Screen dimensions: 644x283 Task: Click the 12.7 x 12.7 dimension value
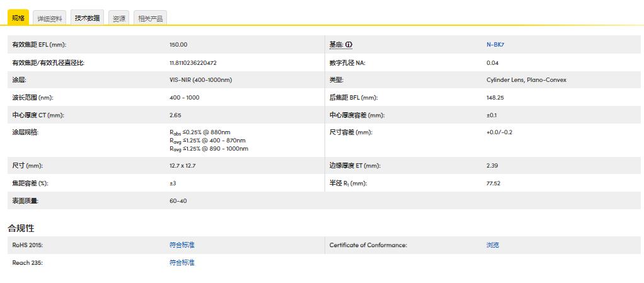point(183,166)
